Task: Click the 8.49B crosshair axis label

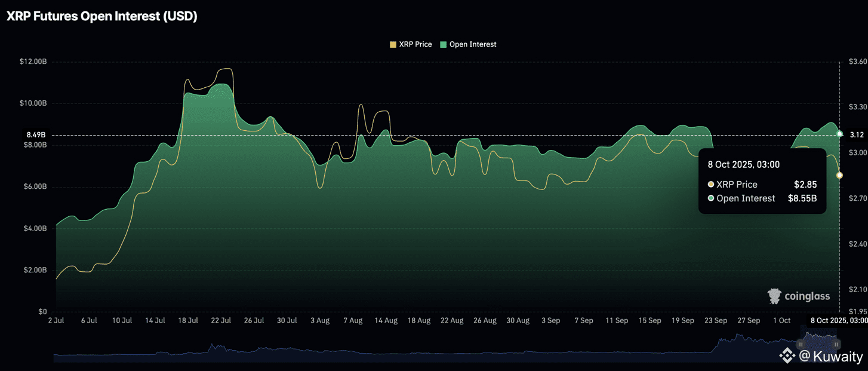Action: 36,135
